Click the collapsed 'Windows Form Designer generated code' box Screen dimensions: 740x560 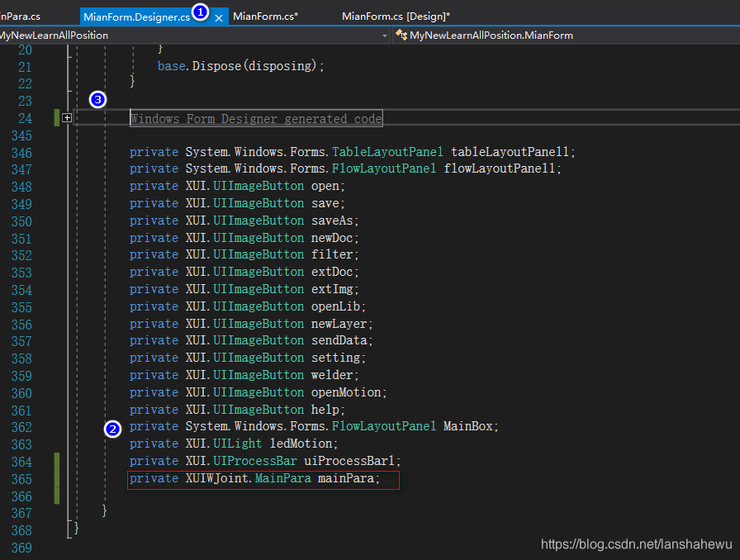(x=256, y=118)
